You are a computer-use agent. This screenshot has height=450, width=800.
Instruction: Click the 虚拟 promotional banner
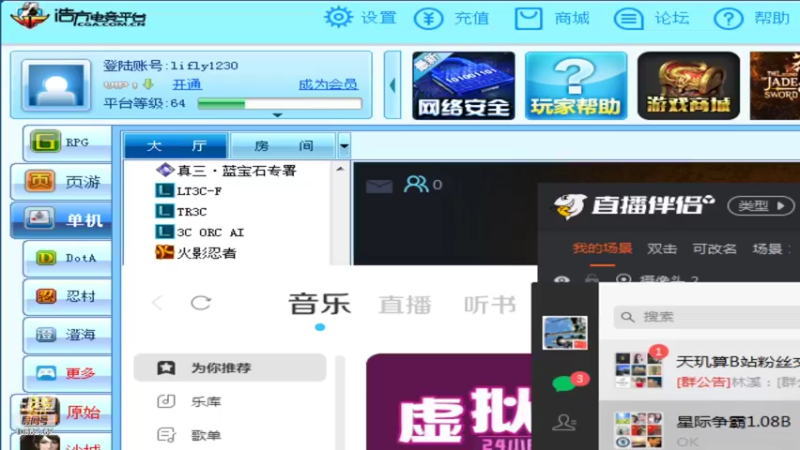[449, 402]
